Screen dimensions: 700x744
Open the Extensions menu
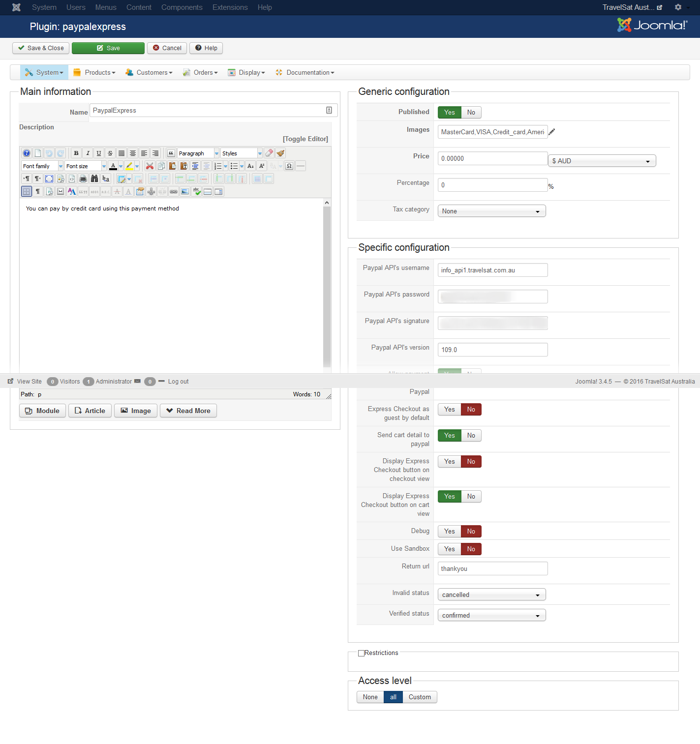(x=230, y=7)
